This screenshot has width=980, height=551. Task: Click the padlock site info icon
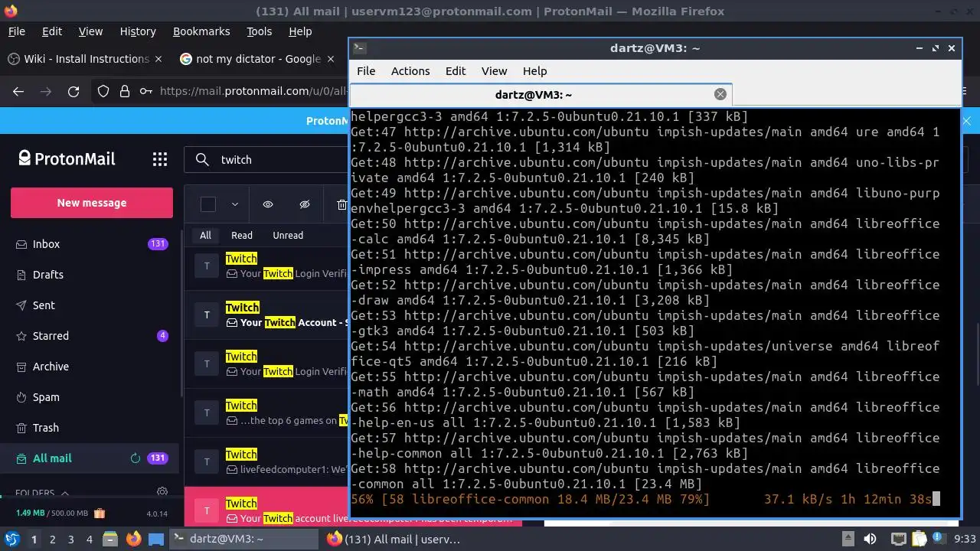(x=124, y=91)
